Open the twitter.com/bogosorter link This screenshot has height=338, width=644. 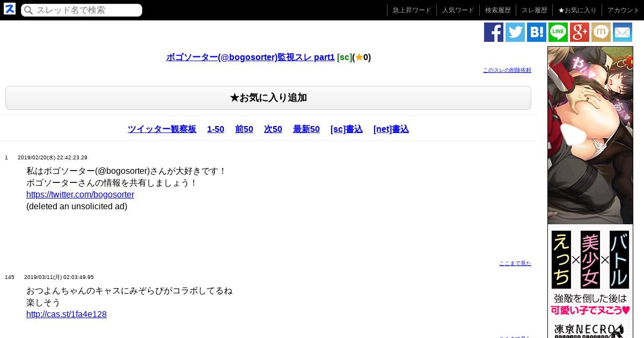(x=80, y=195)
